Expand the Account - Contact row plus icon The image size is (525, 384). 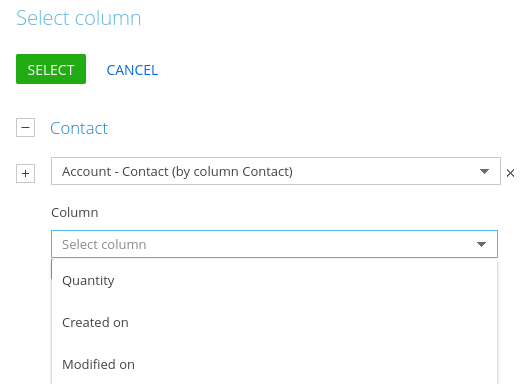click(25, 173)
